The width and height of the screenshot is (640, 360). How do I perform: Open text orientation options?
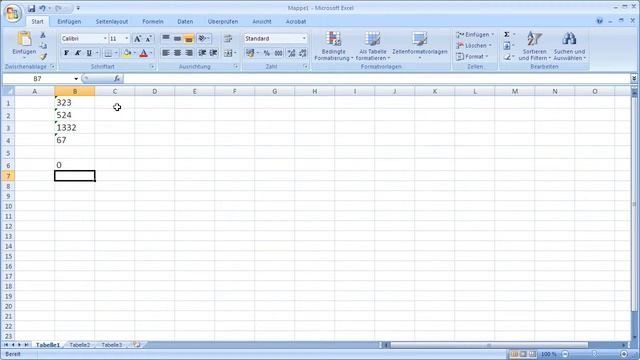tap(204, 38)
